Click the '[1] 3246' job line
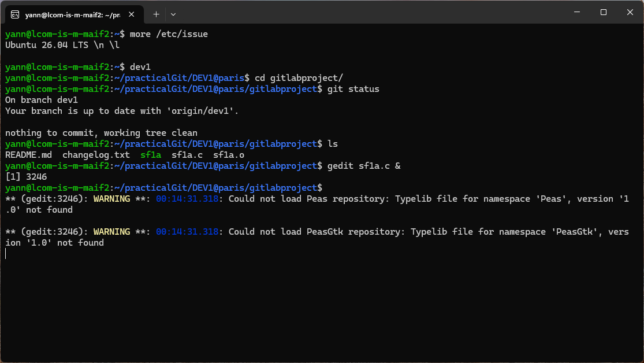The height and width of the screenshot is (363, 644). tap(27, 177)
